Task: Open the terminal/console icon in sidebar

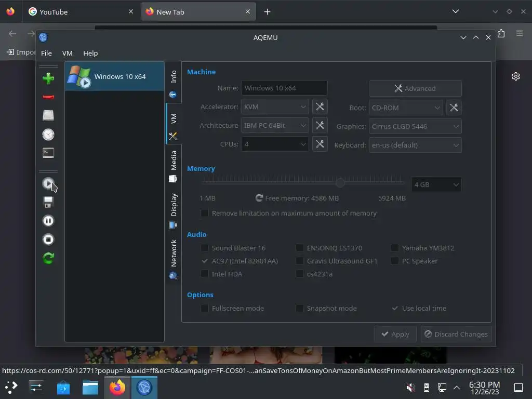Action: point(48,153)
